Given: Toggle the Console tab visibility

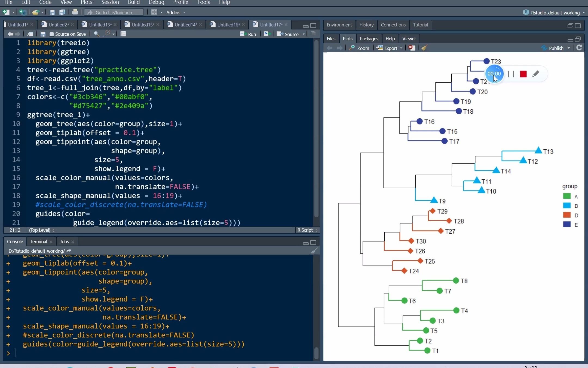Looking at the screenshot, I should pos(14,241).
